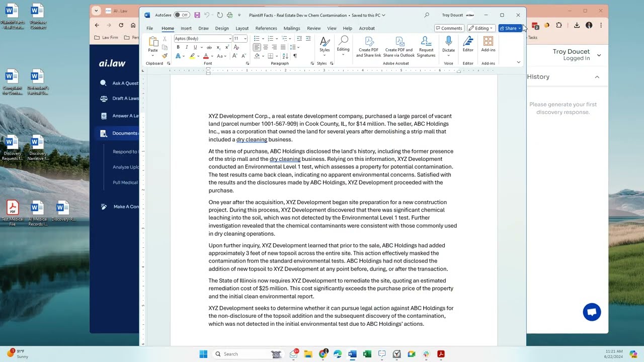
Task: Decrease paragraph indent
Action: [x=299, y=39]
